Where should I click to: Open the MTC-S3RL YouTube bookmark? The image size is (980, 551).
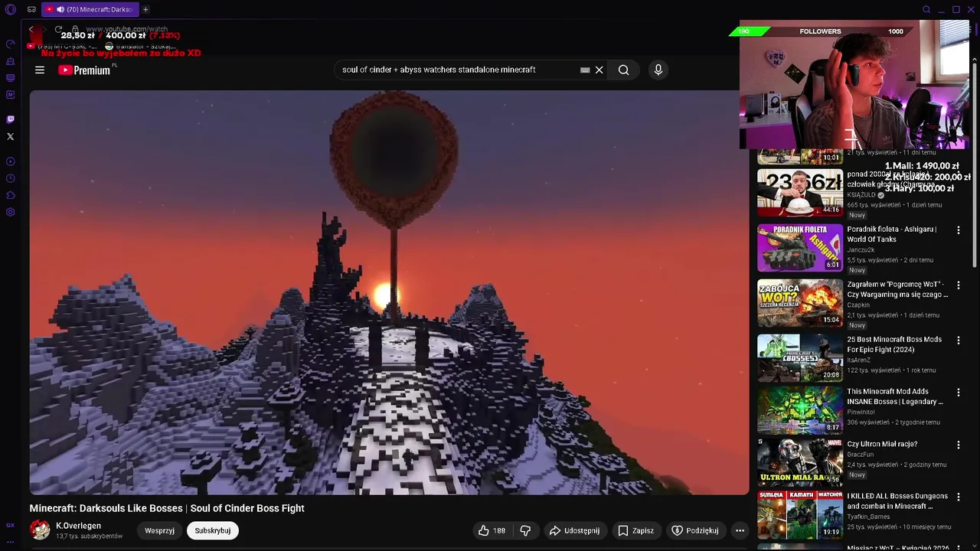(x=63, y=47)
